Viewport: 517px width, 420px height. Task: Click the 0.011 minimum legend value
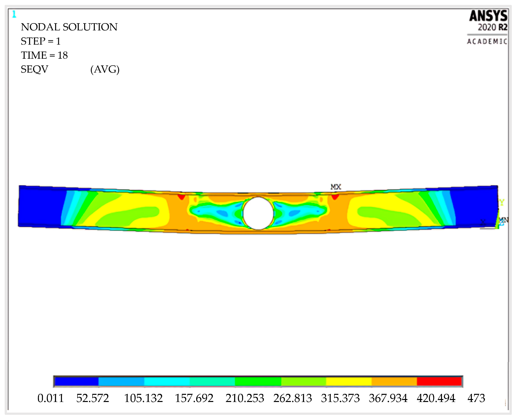pos(51,398)
